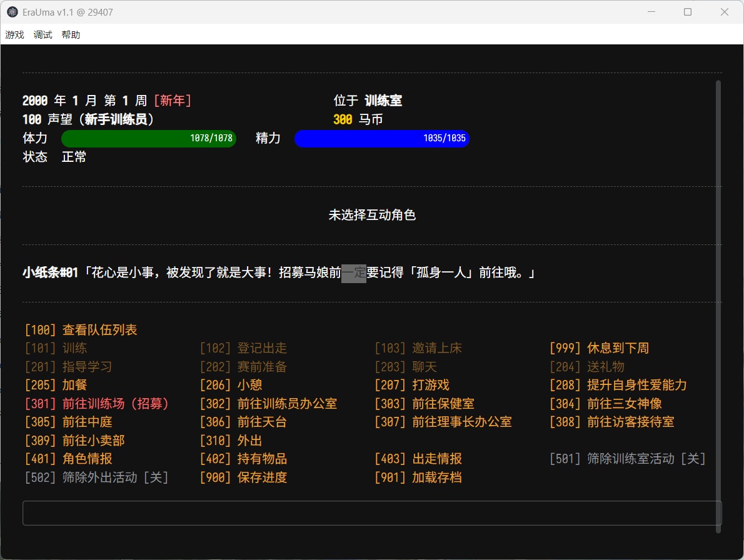Select [100] 查看队伍列表
744x560 pixels.
click(x=81, y=330)
